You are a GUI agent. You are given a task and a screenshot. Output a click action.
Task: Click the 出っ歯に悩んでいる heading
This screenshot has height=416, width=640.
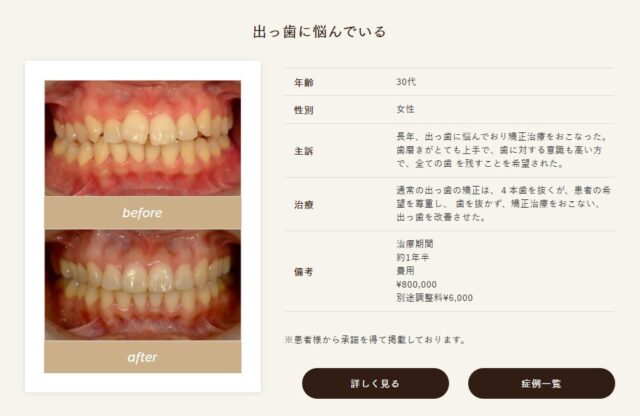tap(320, 31)
